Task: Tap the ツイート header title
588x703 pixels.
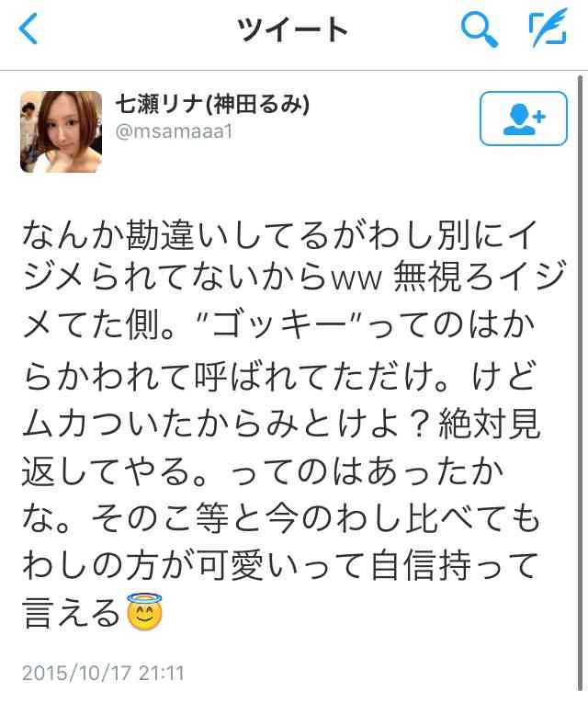Action: pos(292,29)
